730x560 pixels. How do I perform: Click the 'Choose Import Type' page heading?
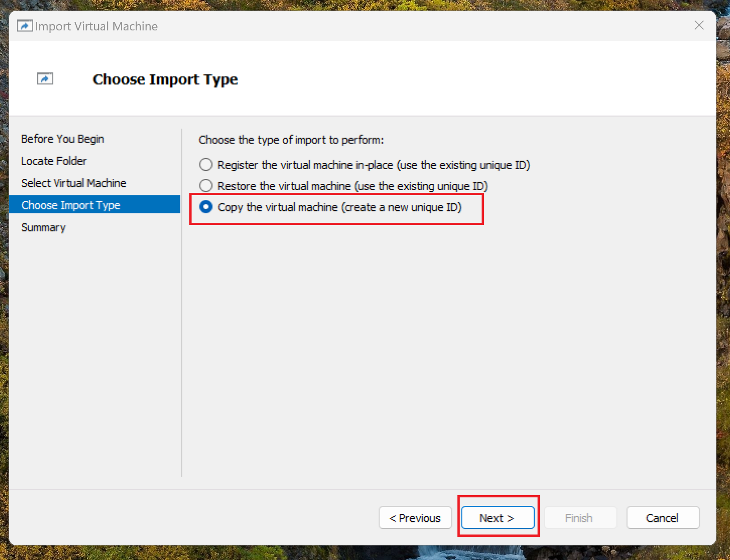point(165,79)
